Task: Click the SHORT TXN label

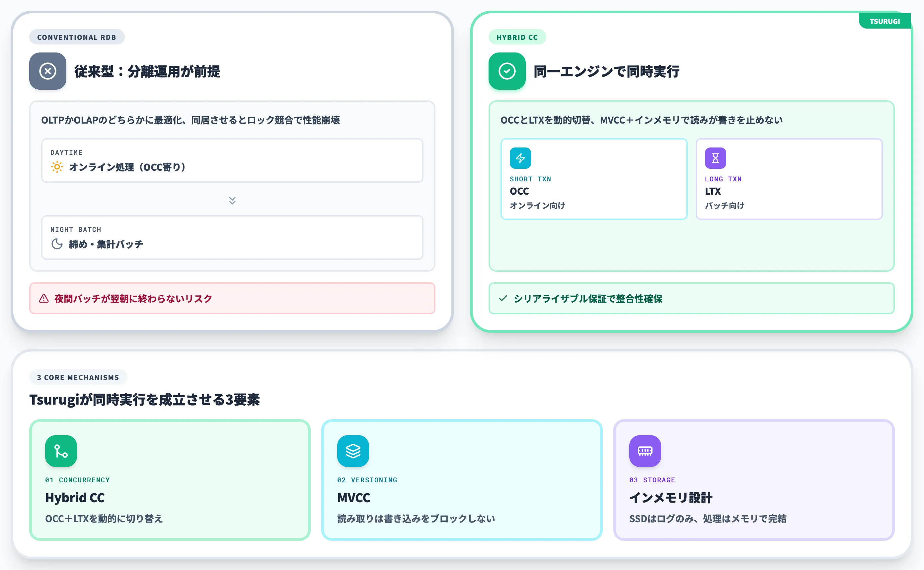Action: point(530,179)
